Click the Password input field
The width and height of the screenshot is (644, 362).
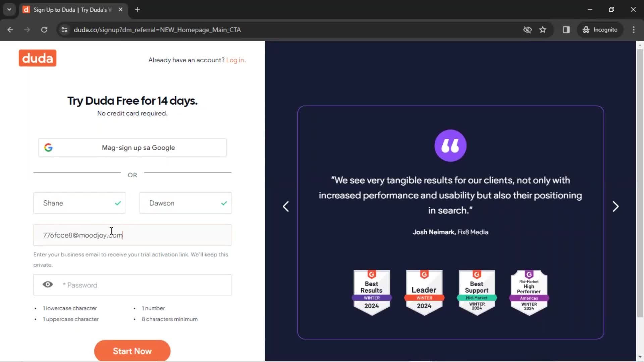click(132, 285)
